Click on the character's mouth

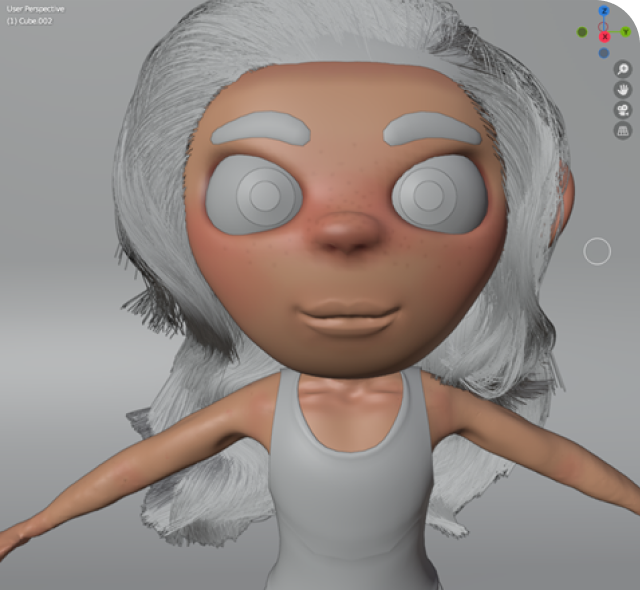click(x=347, y=317)
